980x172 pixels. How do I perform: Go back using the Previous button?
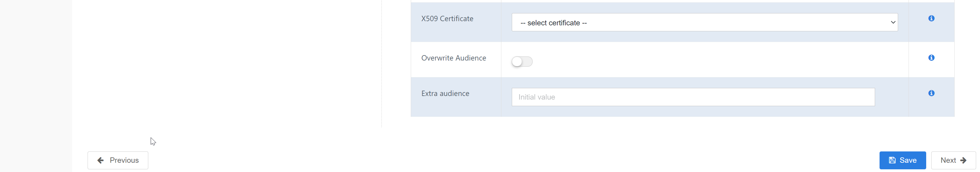(x=117, y=160)
